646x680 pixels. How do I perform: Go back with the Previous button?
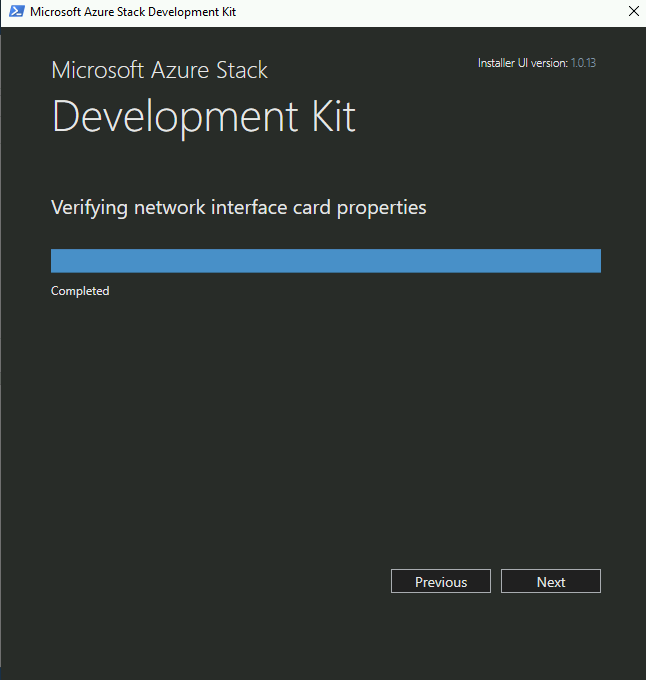pyautogui.click(x=441, y=581)
